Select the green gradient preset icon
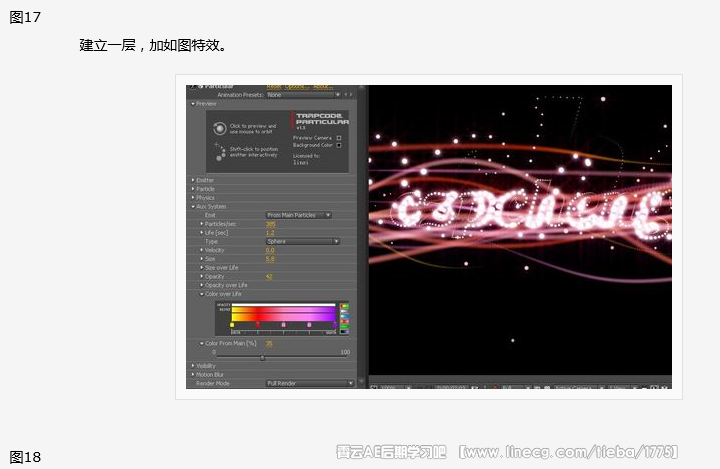 (x=344, y=326)
